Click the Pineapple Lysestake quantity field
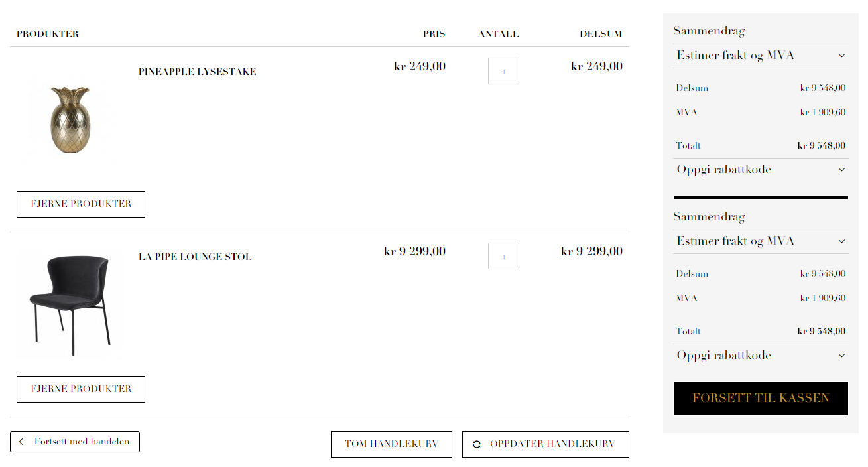The height and width of the screenshot is (467, 868). pyautogui.click(x=503, y=71)
